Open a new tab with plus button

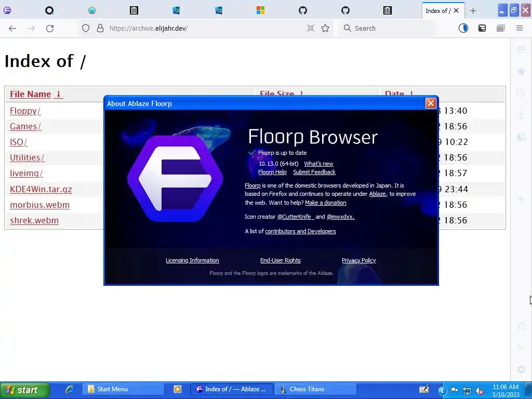coord(473,11)
